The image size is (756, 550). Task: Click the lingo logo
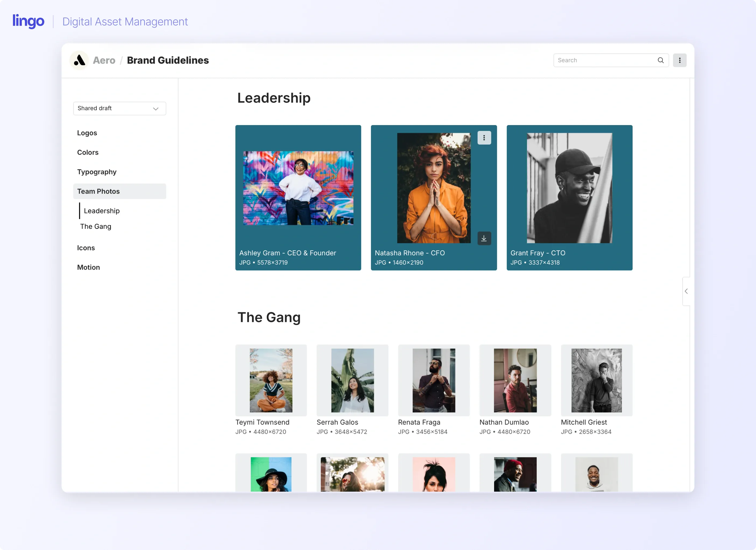coord(28,21)
